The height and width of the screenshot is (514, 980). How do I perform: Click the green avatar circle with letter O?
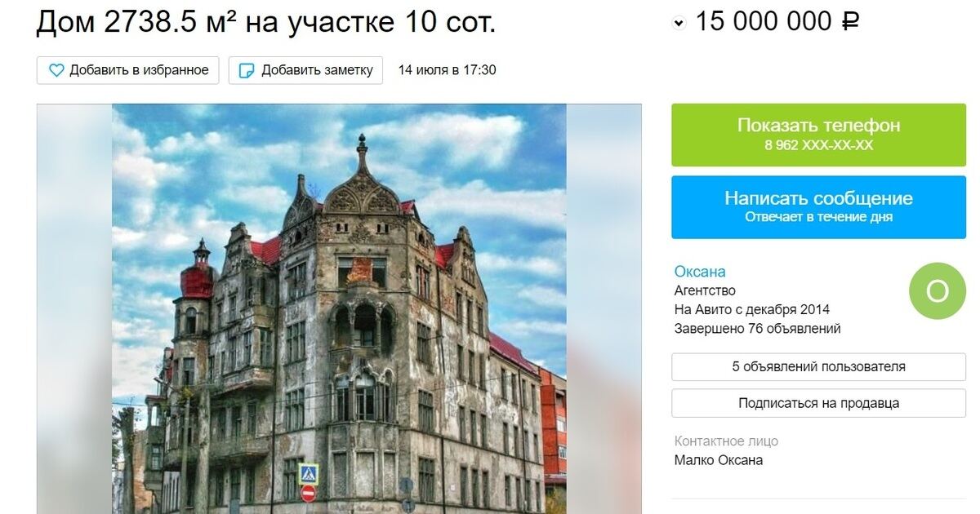click(938, 290)
